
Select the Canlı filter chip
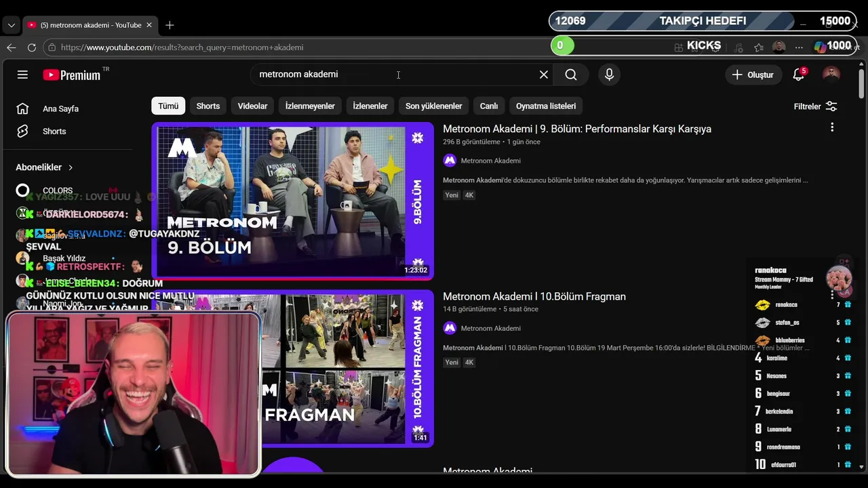pyautogui.click(x=489, y=106)
